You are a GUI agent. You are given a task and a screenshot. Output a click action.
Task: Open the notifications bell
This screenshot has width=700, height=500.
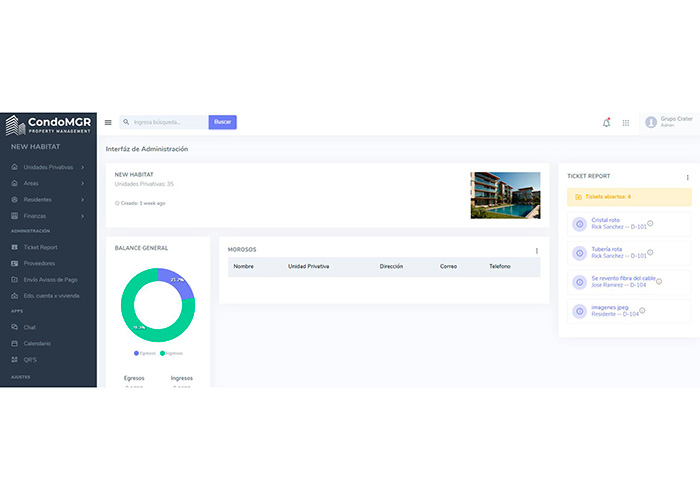click(x=606, y=122)
